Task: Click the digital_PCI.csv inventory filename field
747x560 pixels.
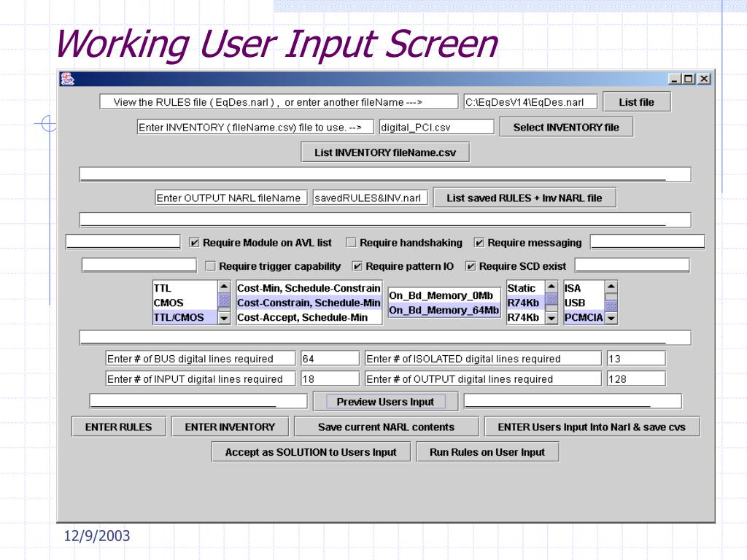Action: tap(436, 127)
